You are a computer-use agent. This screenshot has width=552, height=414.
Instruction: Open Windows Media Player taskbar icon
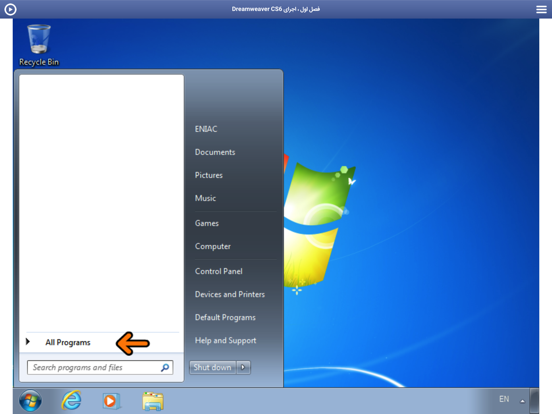(x=111, y=401)
